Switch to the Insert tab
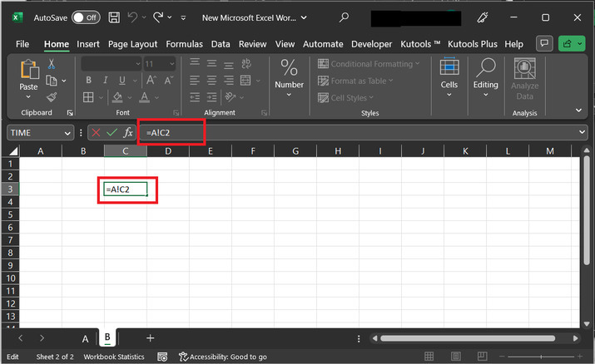Viewport: 595px width, 364px height. click(88, 44)
